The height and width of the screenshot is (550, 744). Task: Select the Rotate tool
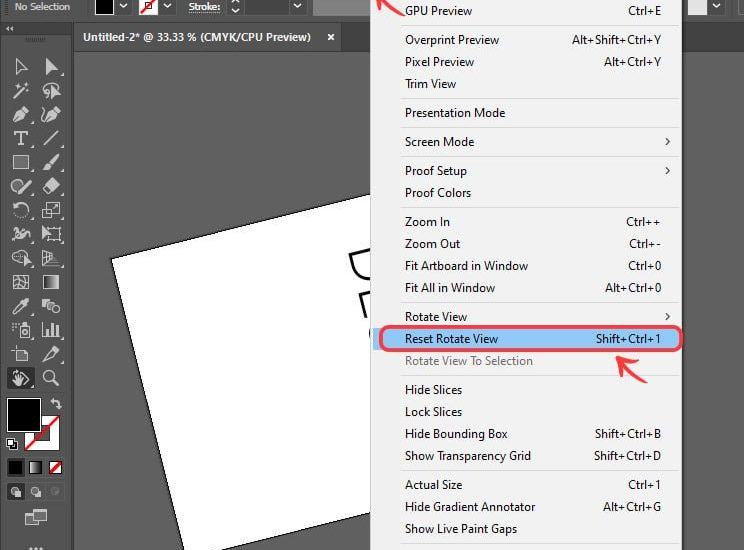pos(21,210)
